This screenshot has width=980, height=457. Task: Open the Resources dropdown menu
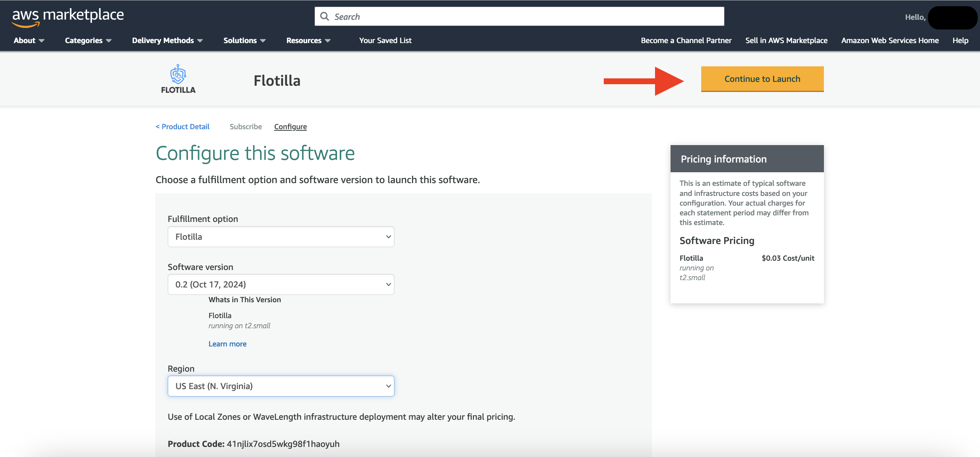[308, 40]
